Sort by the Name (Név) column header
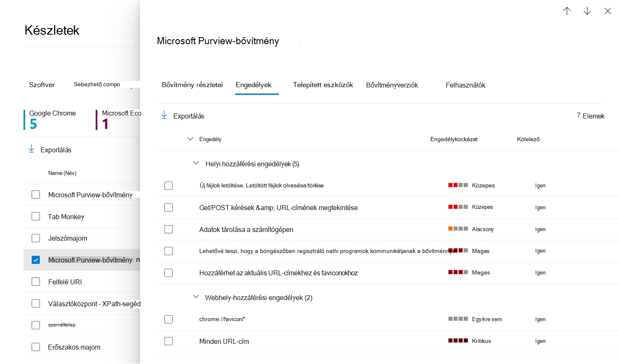Viewport: 619px width, 364px height. (62, 173)
